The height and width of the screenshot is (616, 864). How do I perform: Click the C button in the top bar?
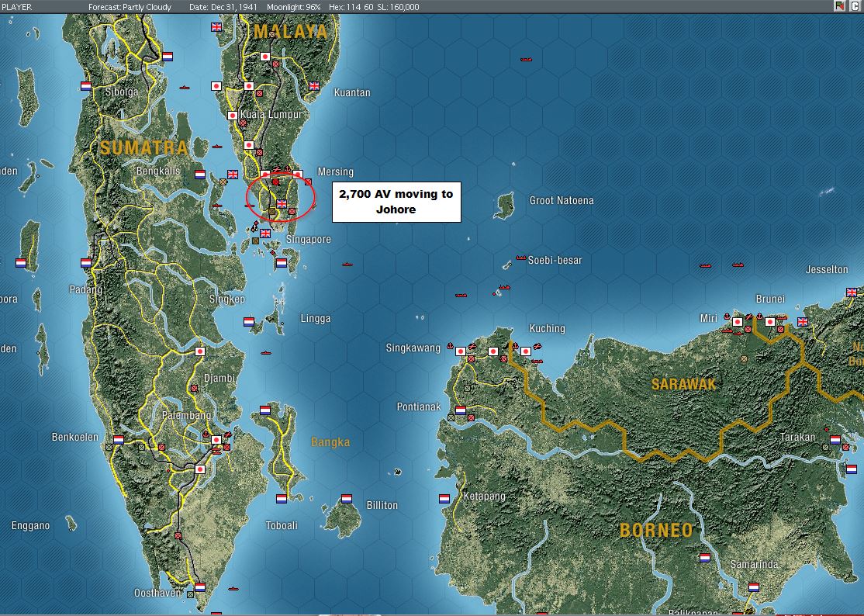pos(857,6)
